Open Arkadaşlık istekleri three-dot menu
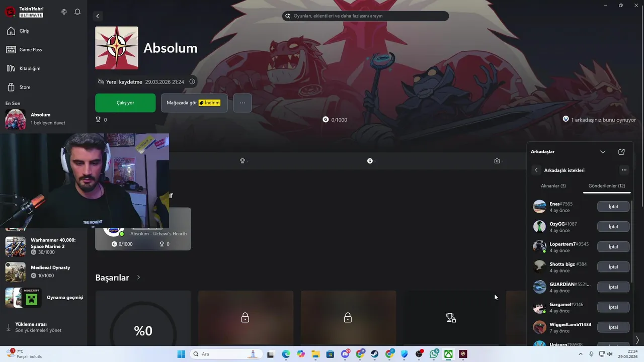The width and height of the screenshot is (644, 362). [x=624, y=170]
